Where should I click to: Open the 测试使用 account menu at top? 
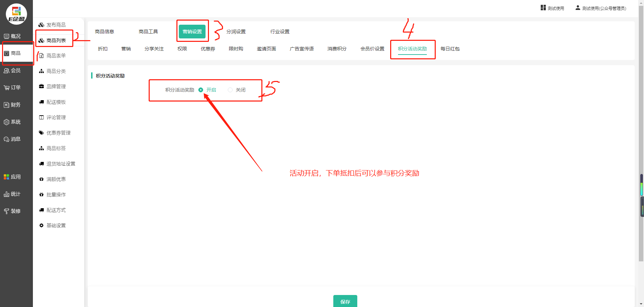click(552, 8)
